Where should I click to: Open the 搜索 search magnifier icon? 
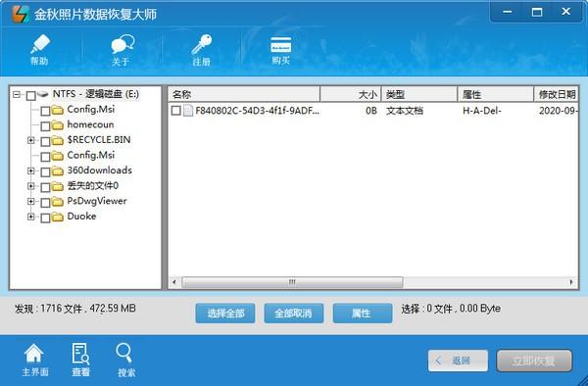[x=124, y=354]
